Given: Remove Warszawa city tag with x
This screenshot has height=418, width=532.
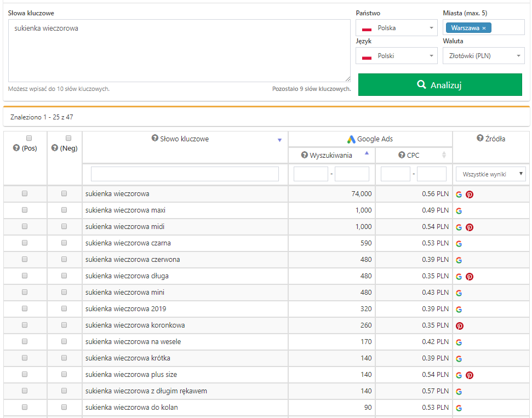Looking at the screenshot, I should coord(484,28).
